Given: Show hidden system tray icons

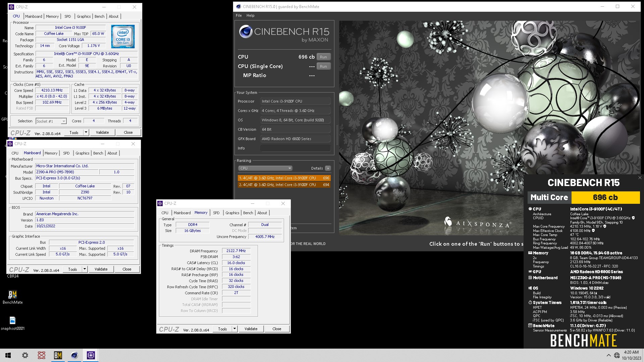Looking at the screenshot, I should pos(608,355).
